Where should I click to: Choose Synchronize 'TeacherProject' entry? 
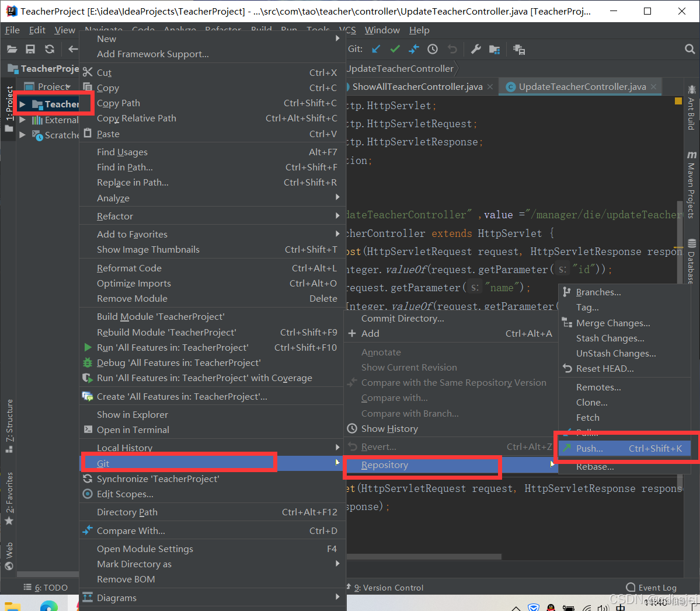213,479
